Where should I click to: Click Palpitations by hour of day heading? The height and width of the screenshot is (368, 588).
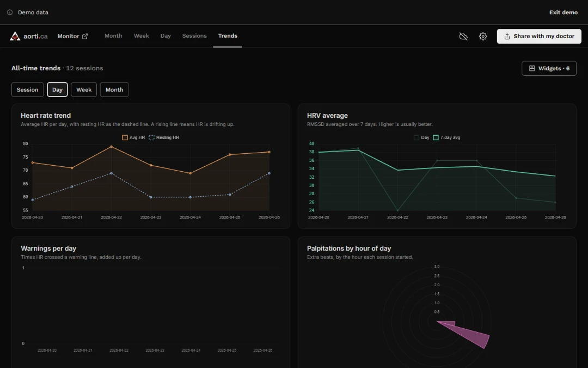pyautogui.click(x=349, y=248)
